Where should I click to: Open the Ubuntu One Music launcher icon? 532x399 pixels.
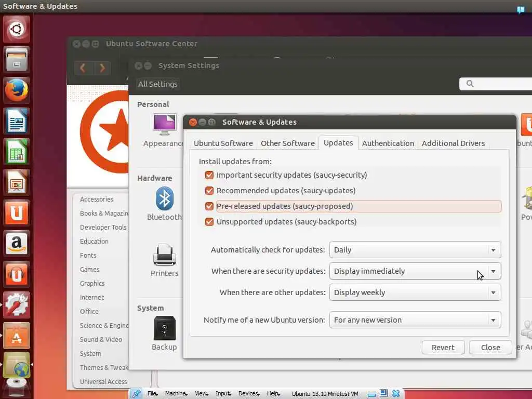[17, 274]
